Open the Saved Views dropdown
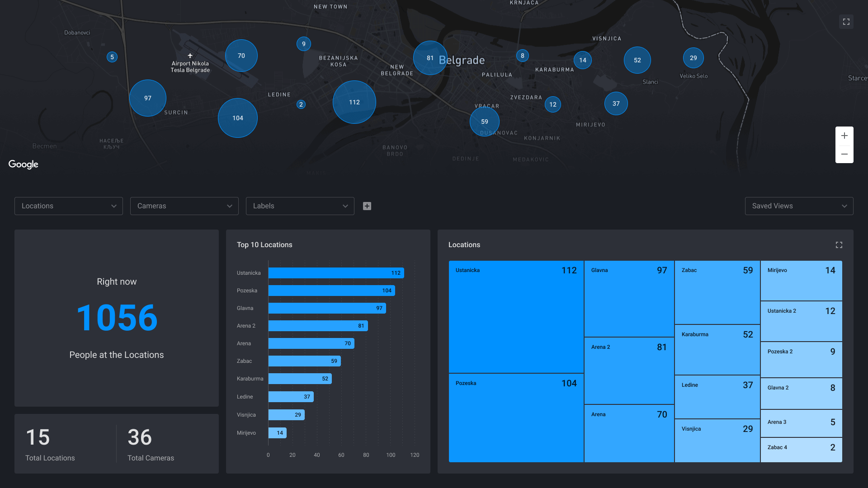The width and height of the screenshot is (868, 488). tap(799, 206)
